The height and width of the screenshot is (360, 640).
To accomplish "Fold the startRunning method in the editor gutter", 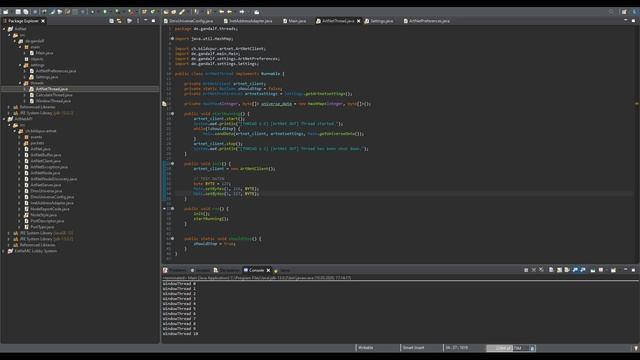I will point(172,113).
